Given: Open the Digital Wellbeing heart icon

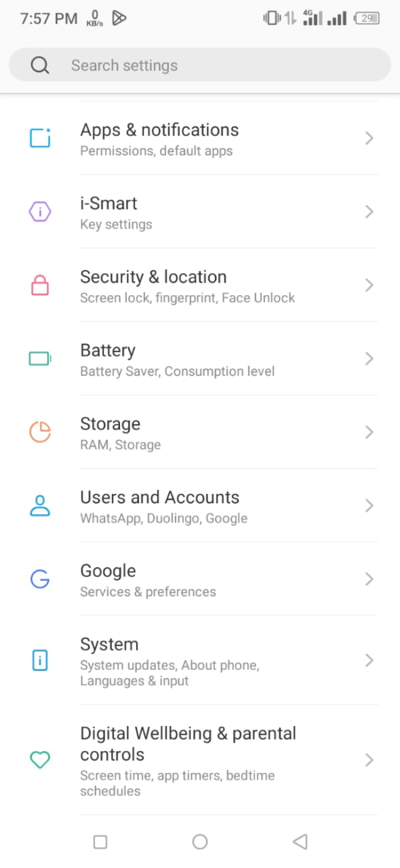Looking at the screenshot, I should (39, 760).
